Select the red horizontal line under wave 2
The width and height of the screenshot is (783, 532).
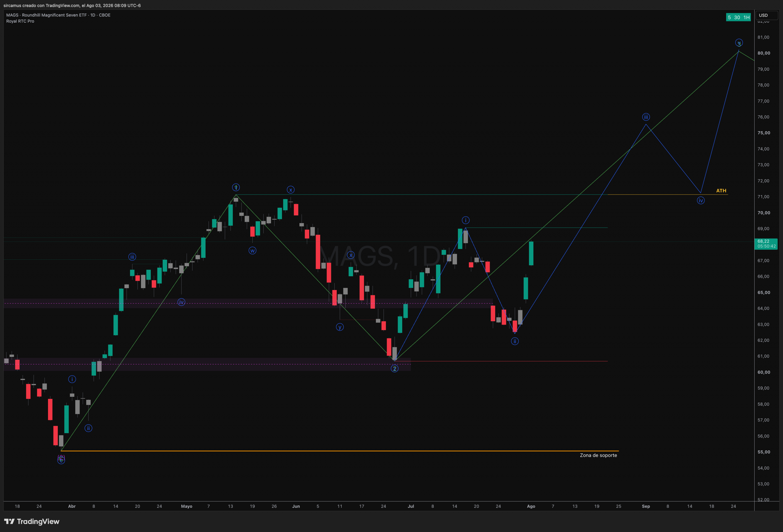click(501, 361)
